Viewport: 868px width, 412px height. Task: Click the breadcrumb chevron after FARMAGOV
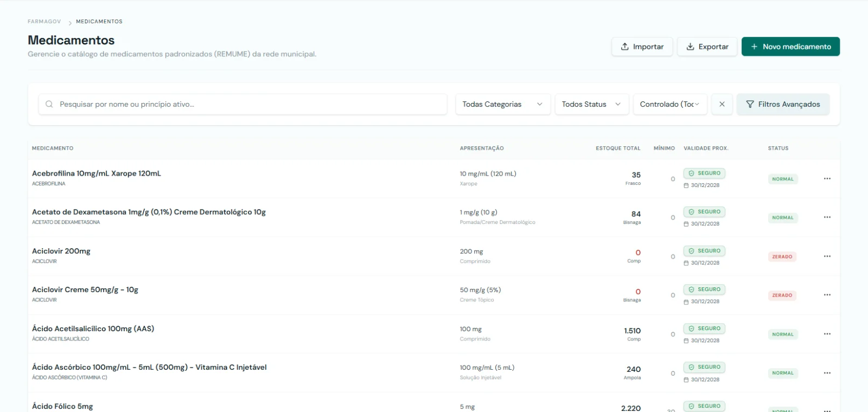point(70,22)
